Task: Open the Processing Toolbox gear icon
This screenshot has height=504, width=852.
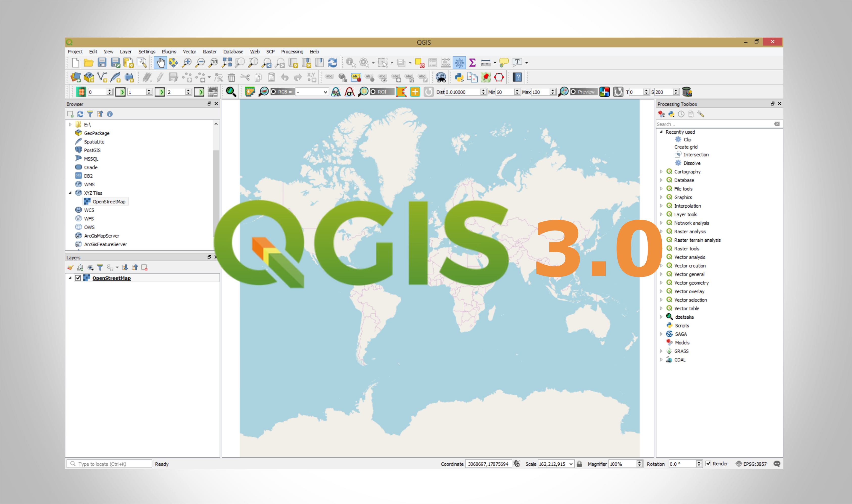Action: pos(459,62)
